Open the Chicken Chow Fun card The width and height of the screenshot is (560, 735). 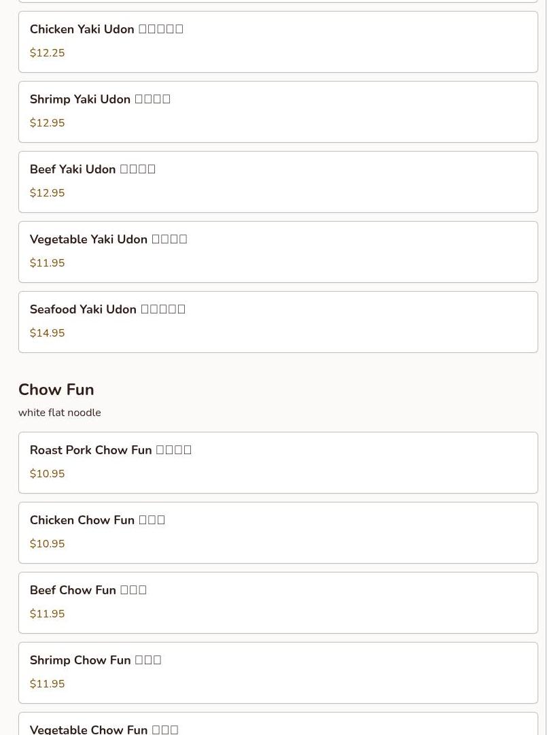coord(278,532)
